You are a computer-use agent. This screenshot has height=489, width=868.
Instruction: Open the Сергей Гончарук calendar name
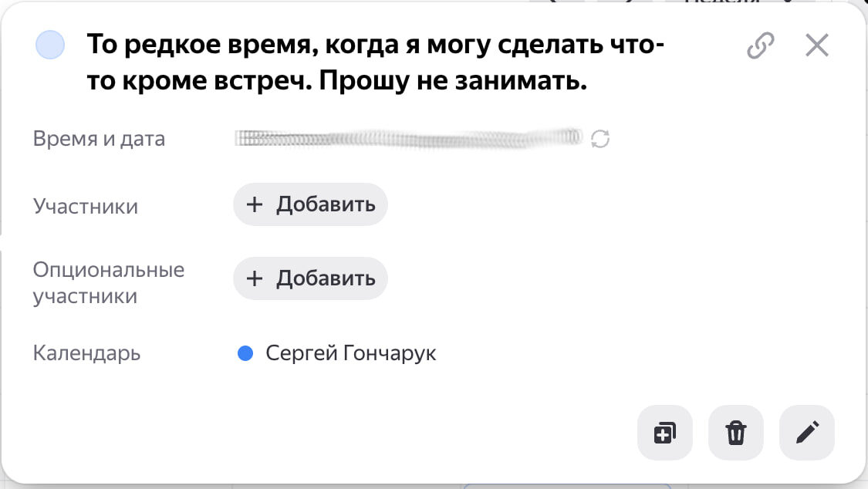point(351,353)
